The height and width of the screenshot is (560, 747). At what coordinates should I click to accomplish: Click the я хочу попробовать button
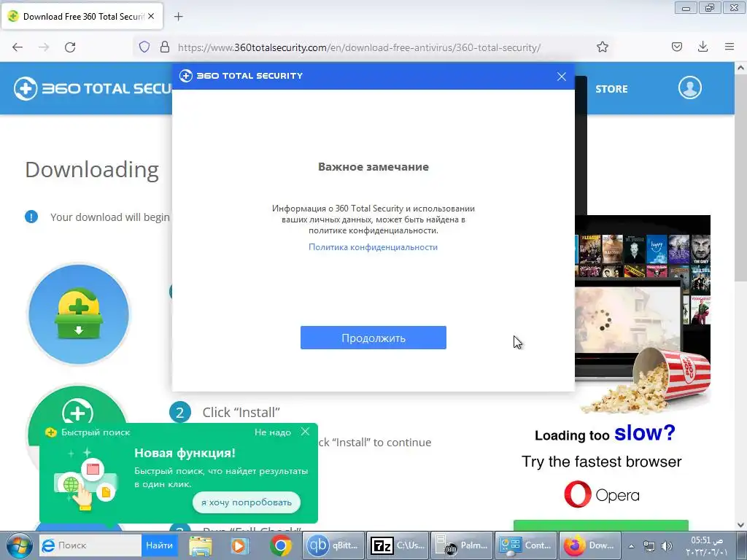point(247,502)
